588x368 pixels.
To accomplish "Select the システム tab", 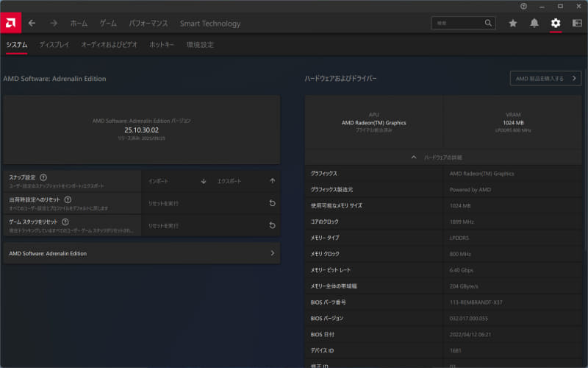I will pos(16,45).
